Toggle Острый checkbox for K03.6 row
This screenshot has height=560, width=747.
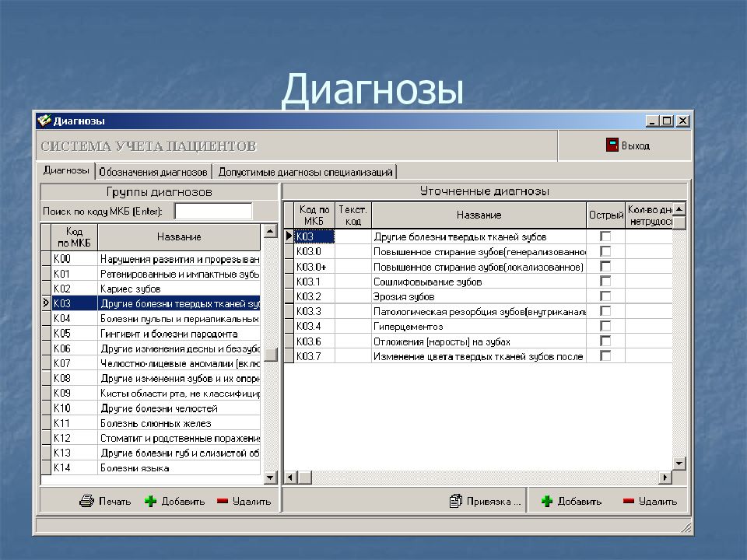pos(605,341)
